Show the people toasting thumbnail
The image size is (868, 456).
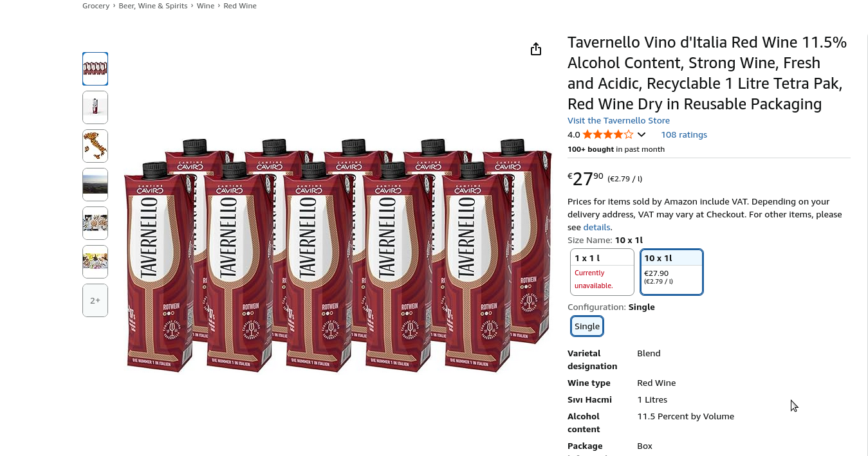(x=95, y=262)
